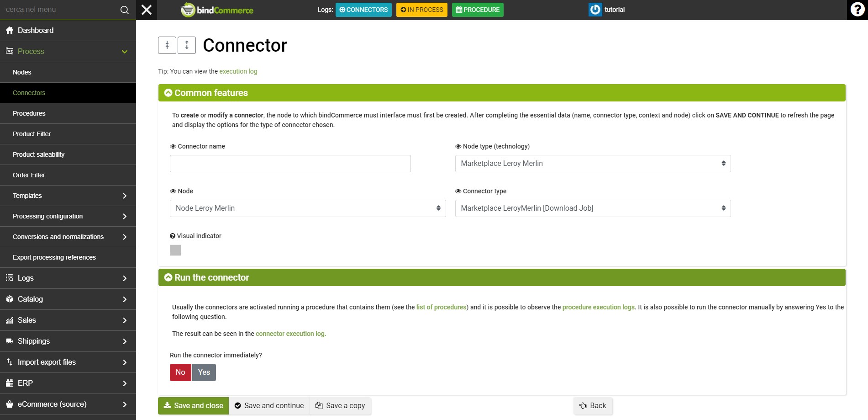
Task: Click the collapse all sections icon button
Action: pos(167,45)
